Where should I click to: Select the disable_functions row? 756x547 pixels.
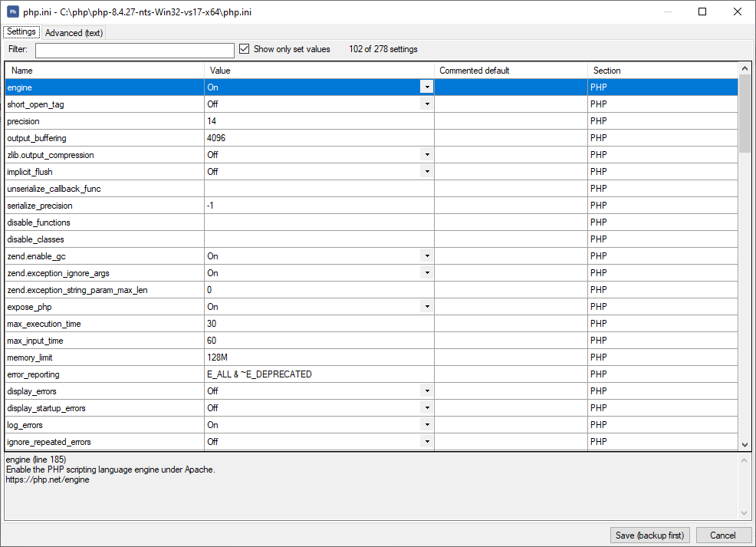coord(372,222)
